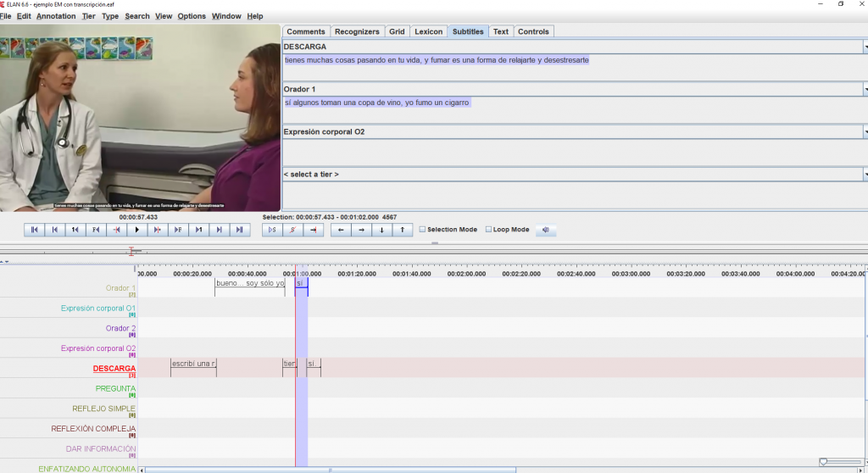Select the DESCARGA tier label in the timeline
This screenshot has width=868, height=473.
click(x=114, y=369)
